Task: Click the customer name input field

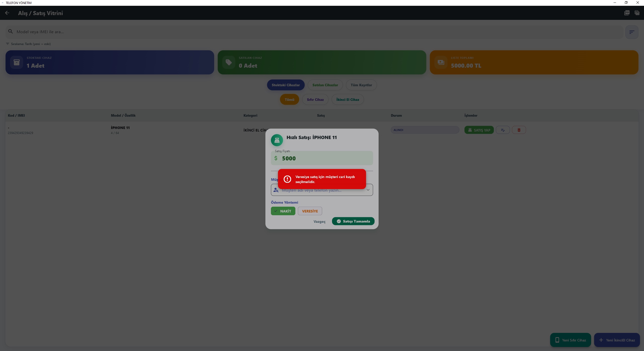Action: [x=322, y=190]
